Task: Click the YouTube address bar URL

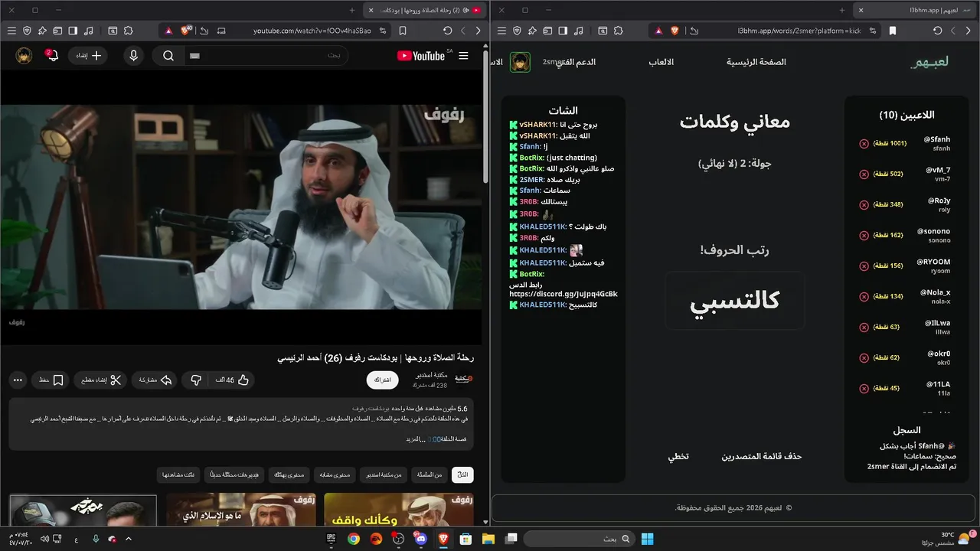Action: click(x=312, y=31)
